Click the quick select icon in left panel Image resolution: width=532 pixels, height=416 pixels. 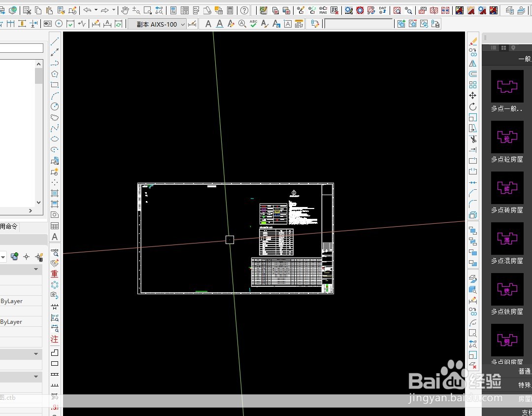click(x=39, y=257)
